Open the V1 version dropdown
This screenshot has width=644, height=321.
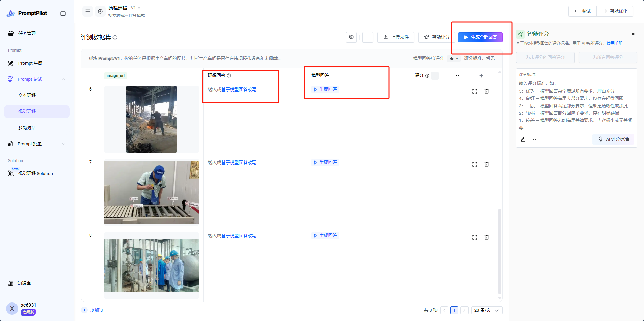tap(136, 8)
